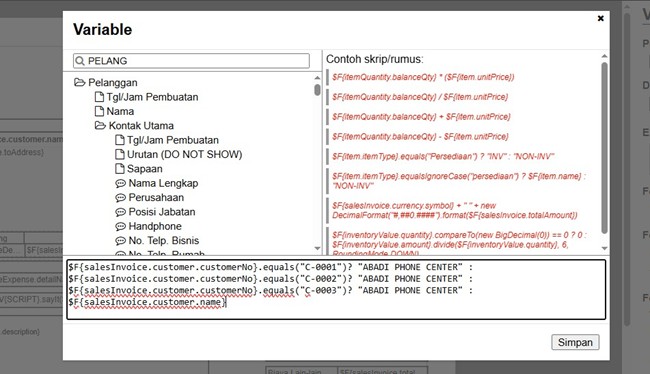Click document icon beside Urutan (DO NOT SHOW)
The height and width of the screenshot is (374, 650).
coord(119,154)
